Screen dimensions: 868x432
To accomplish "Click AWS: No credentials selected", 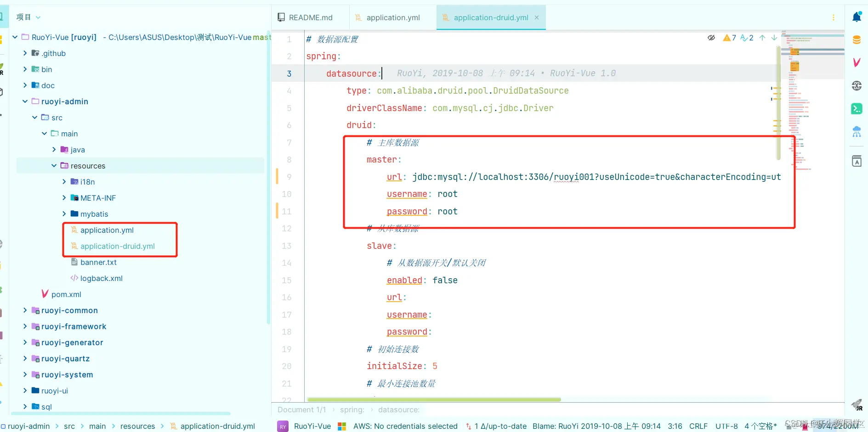I will point(405,426).
